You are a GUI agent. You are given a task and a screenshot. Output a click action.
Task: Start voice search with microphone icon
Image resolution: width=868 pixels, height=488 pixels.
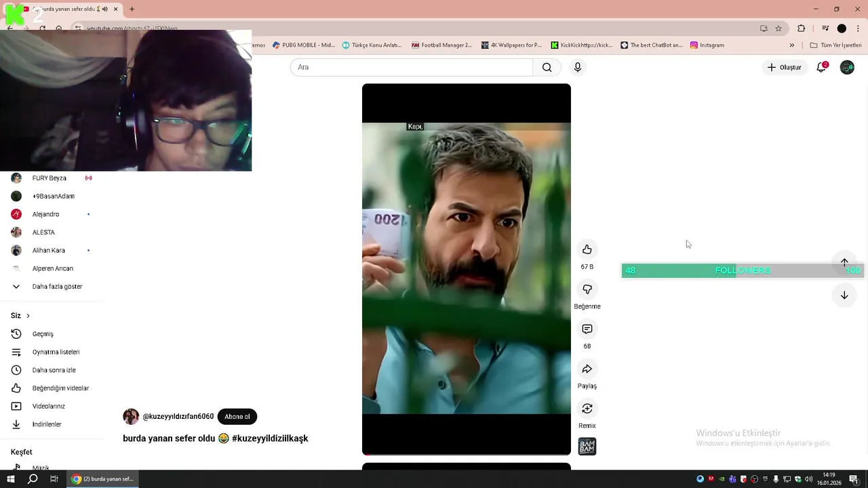point(578,67)
